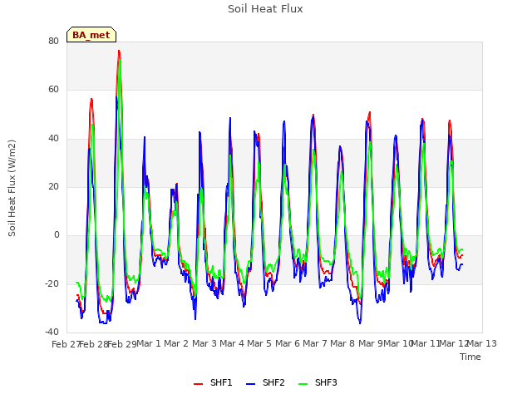Screen dimensions: 532x399
Task: Click the Mar 13 x-axis date label
Action: (482, 343)
